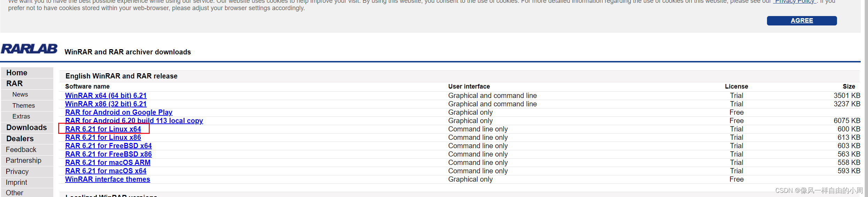This screenshot has width=868, height=197.
Task: Download RAR 6.21 for Linux x64
Action: click(x=103, y=129)
